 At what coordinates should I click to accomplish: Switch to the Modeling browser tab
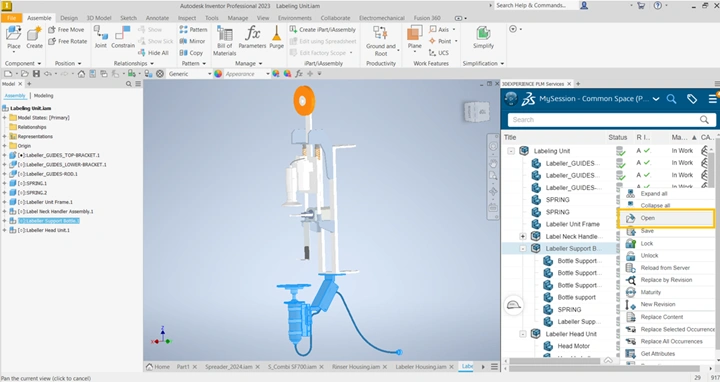click(x=43, y=96)
